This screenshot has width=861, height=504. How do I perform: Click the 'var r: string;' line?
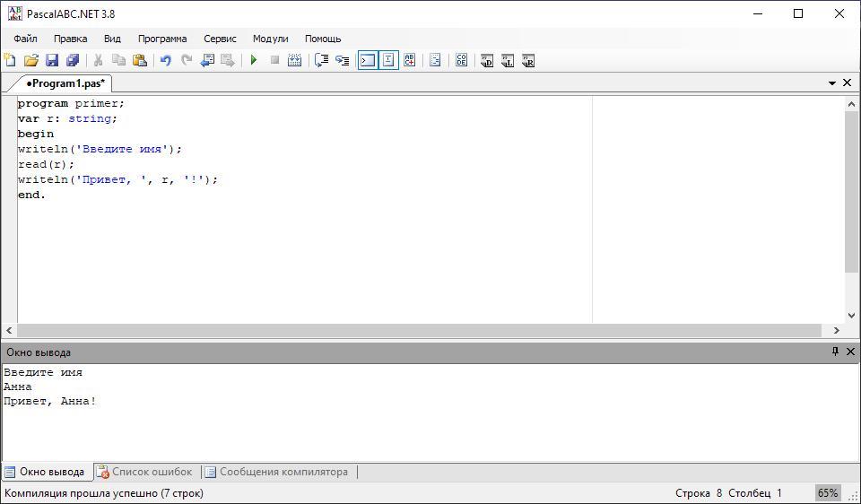[x=67, y=118]
